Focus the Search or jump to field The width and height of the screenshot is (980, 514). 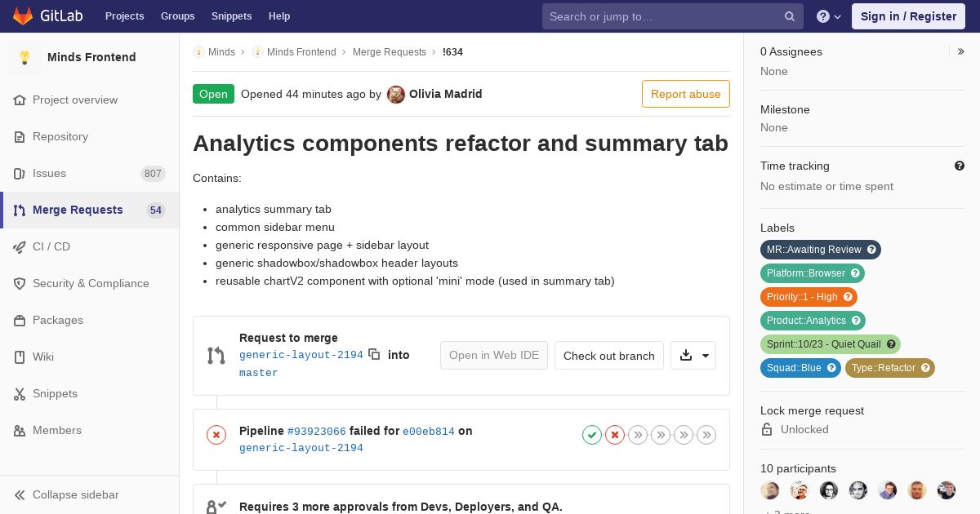673,16
